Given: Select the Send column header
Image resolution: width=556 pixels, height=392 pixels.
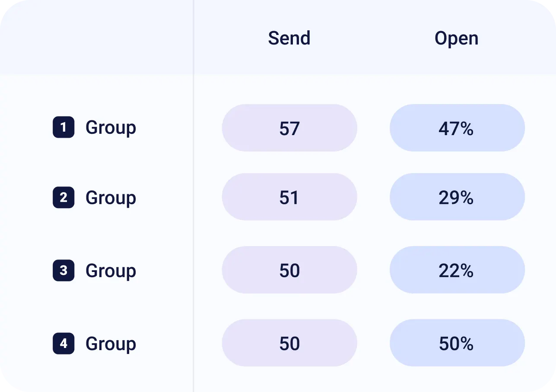Looking at the screenshot, I should click(x=289, y=38).
